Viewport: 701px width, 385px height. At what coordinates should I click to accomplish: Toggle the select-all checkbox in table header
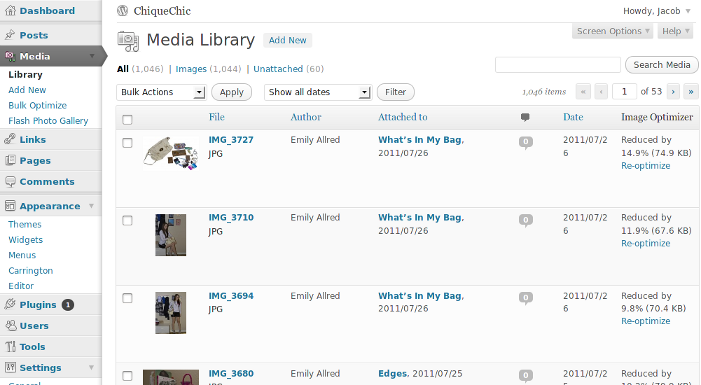127,120
